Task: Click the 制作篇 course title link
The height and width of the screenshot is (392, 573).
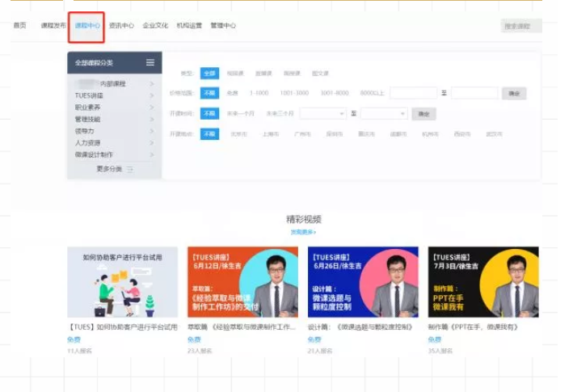Action: pos(473,327)
